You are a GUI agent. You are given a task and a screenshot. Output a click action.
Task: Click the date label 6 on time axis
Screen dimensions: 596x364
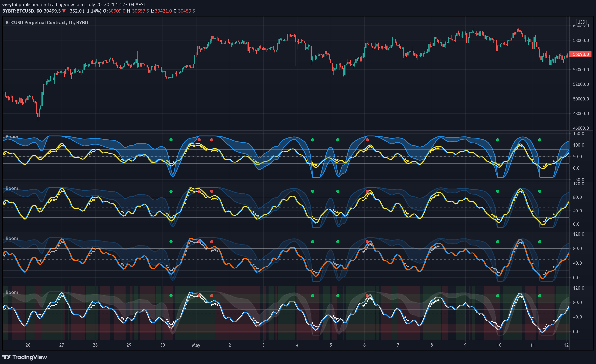pos(364,345)
